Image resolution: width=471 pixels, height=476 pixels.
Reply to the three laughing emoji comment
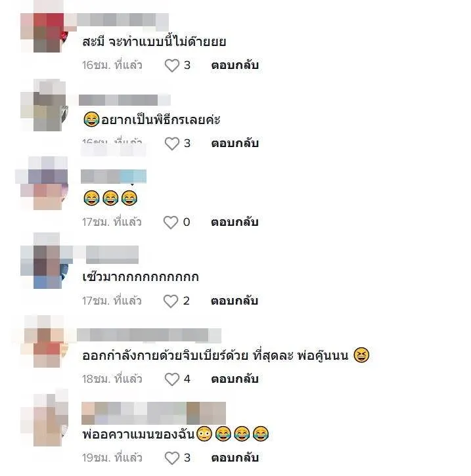pyautogui.click(x=235, y=222)
